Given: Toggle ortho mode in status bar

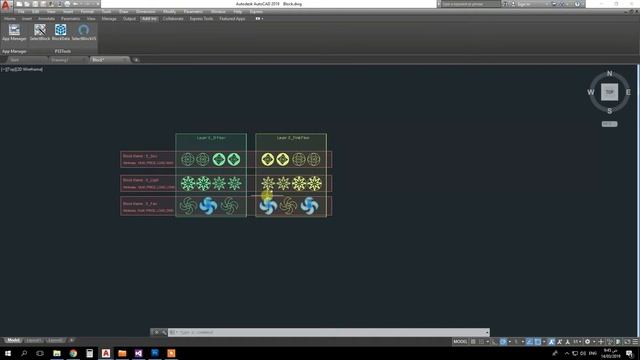Looking at the screenshot, I should tap(494, 342).
